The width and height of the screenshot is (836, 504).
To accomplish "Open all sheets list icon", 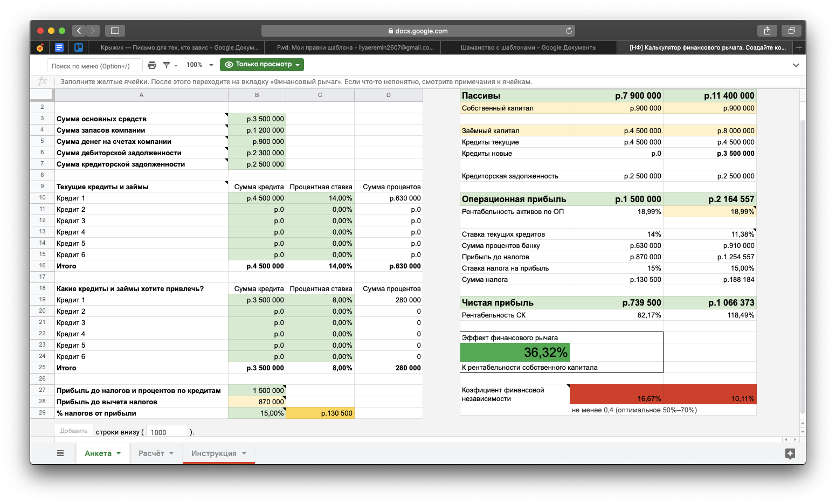I will click(60, 453).
